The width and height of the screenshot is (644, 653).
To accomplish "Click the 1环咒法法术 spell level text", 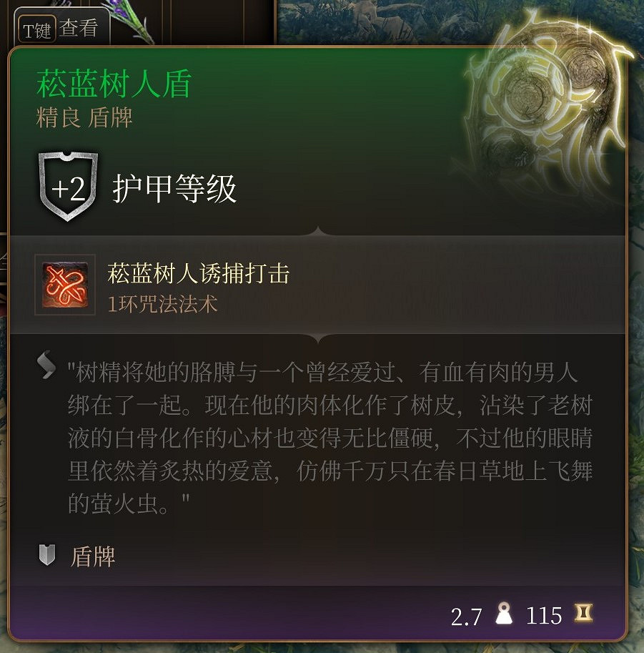I will coord(162,304).
